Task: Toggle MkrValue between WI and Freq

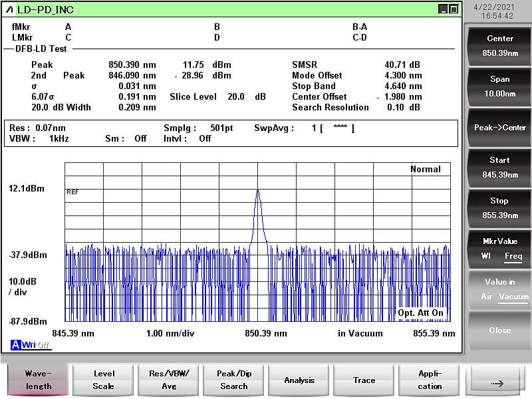Action: [499, 249]
